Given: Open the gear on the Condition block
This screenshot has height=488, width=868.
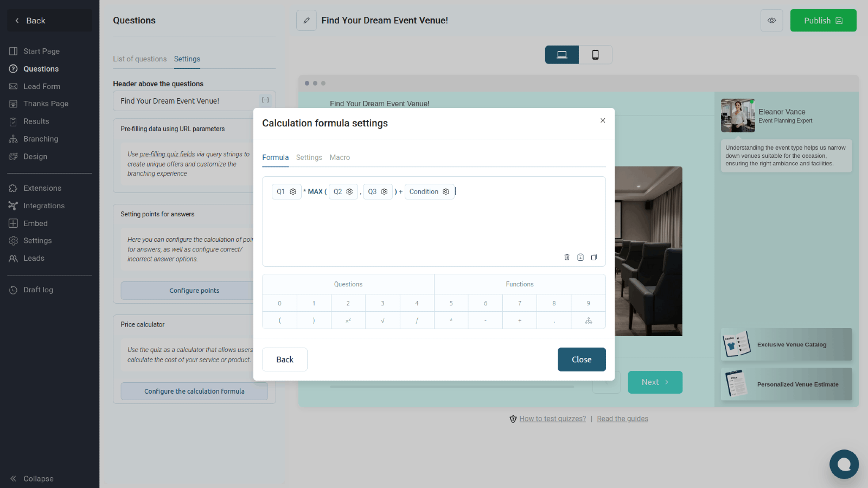Looking at the screenshot, I should 445,191.
